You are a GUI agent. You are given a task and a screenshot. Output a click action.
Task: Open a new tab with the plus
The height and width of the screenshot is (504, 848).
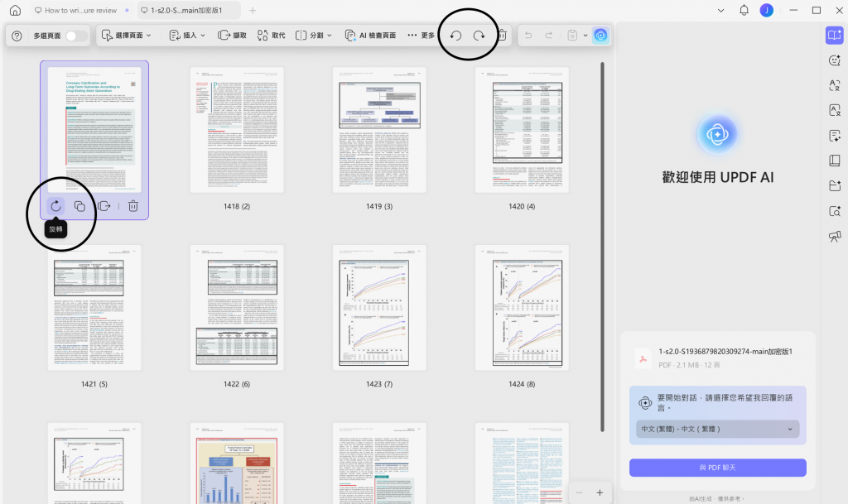(253, 10)
